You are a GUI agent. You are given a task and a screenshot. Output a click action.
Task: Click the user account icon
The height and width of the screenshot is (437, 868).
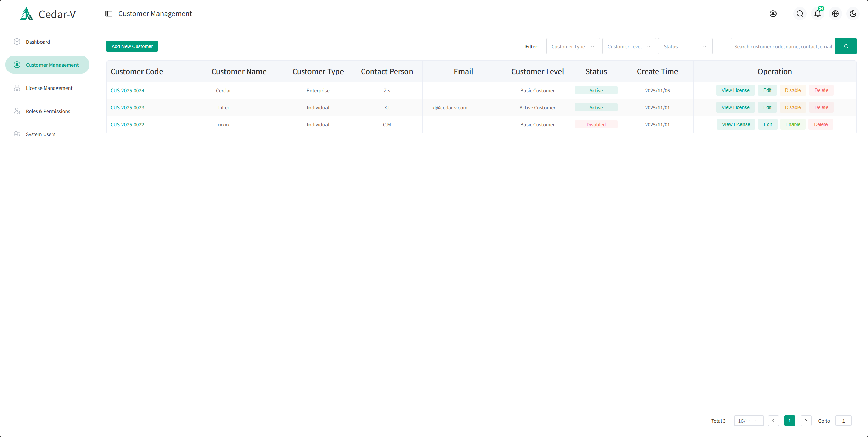pos(773,14)
